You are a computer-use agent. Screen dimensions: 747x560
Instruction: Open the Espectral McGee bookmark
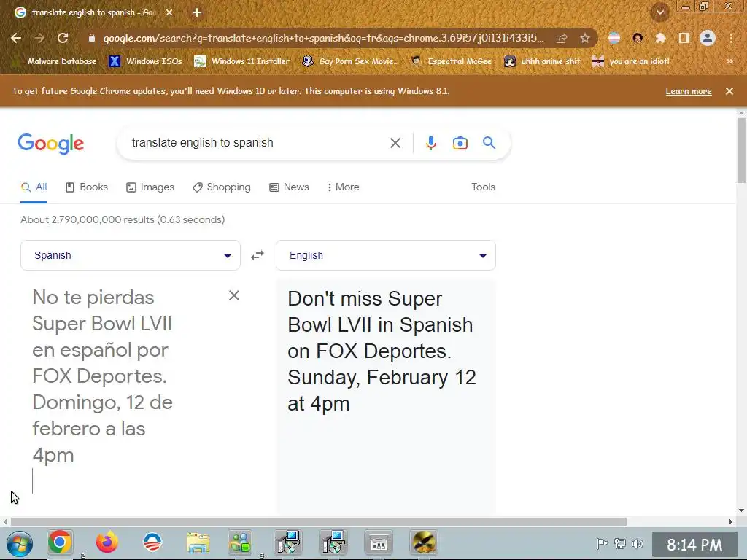[451, 61]
